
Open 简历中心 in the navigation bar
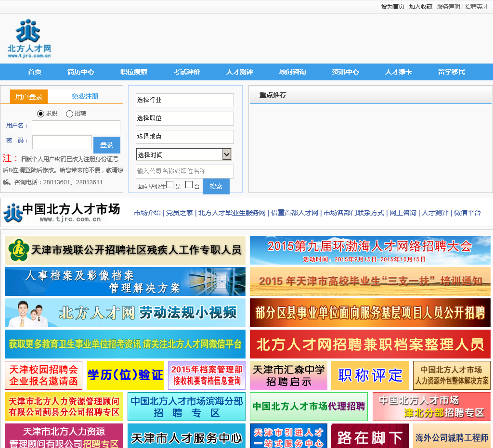pyautogui.click(x=81, y=72)
